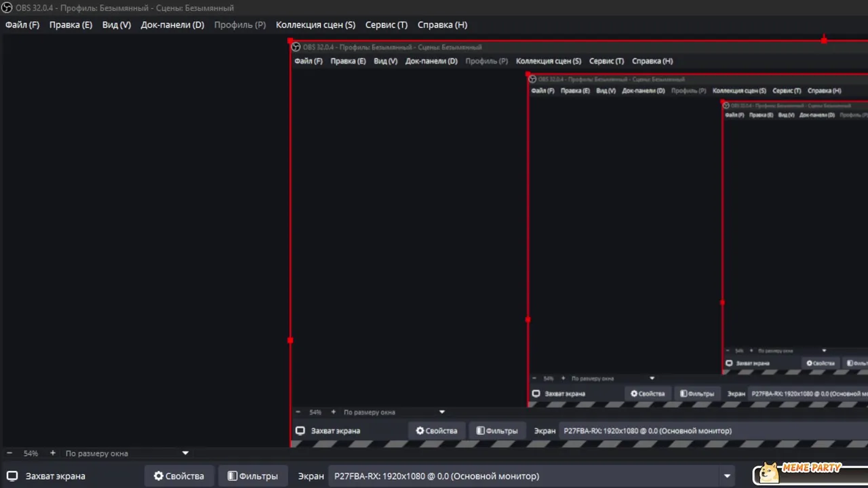Open the Файл (F) menu in main window
Viewport: 868px width, 488px height.
pos(22,24)
